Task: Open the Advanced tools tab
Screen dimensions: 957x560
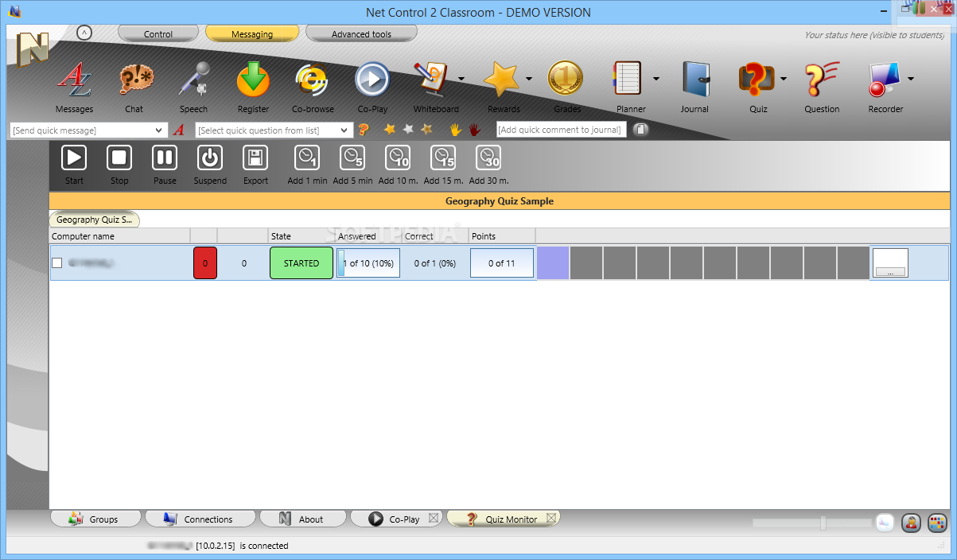Action: pos(361,34)
